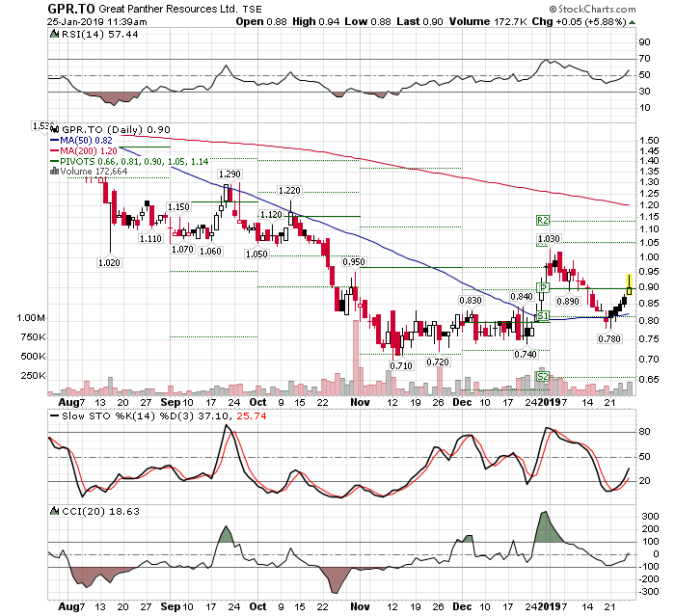Click the 1.110 price annotation
The height and width of the screenshot is (616, 675).
(150, 238)
